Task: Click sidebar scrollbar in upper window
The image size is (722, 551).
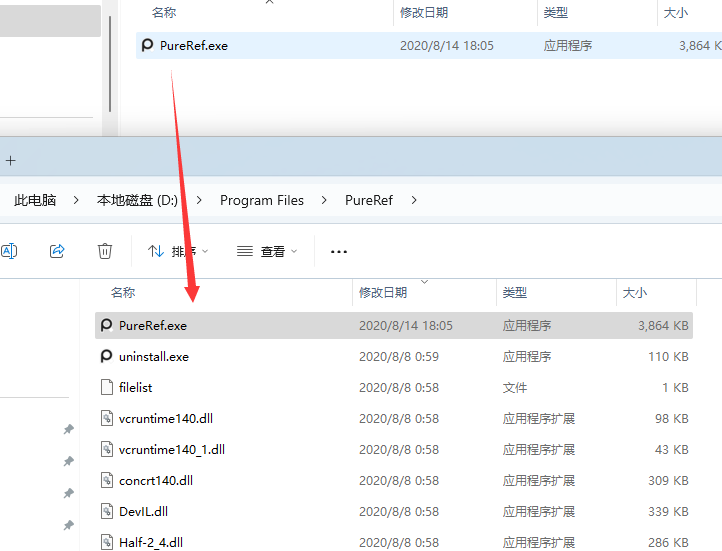Action: [110, 64]
